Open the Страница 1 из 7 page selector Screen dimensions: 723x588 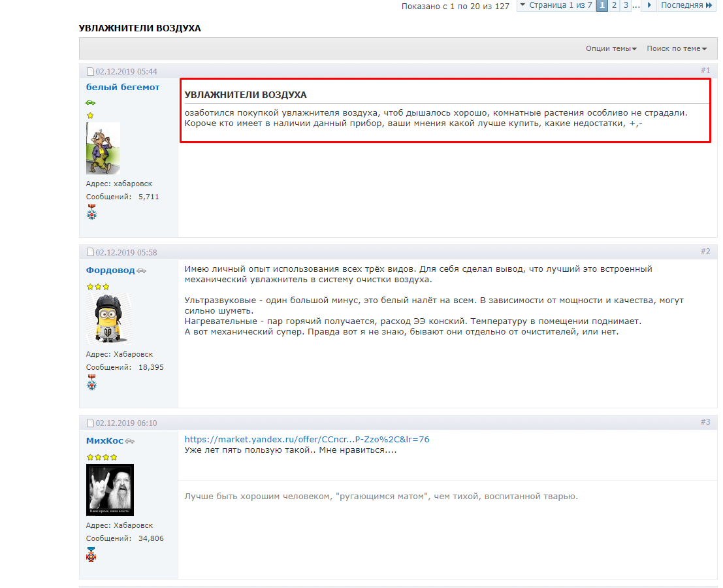pyautogui.click(x=556, y=5)
